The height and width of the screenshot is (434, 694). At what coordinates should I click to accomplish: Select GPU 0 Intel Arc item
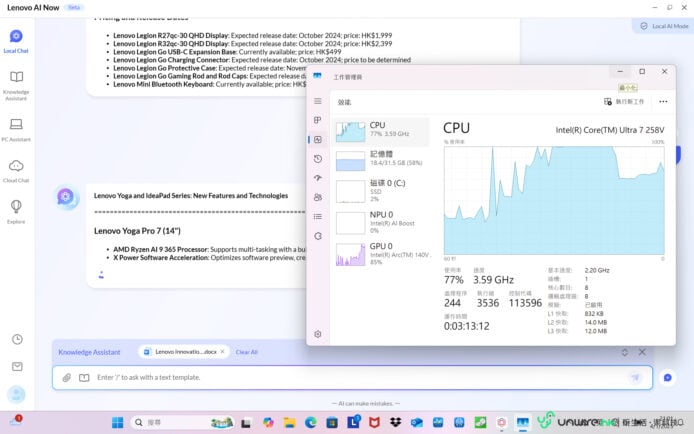(x=381, y=254)
